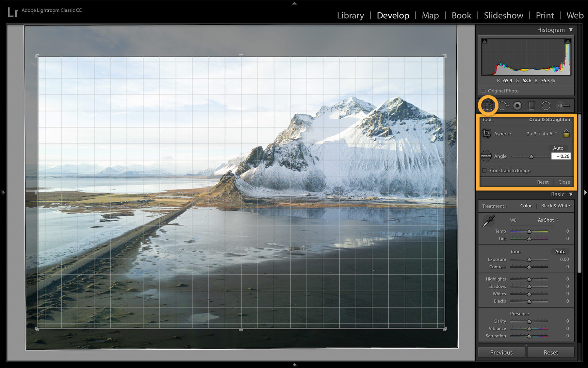Image resolution: width=588 pixels, height=368 pixels.
Task: Select the Crop Overlay tool
Action: [487, 106]
